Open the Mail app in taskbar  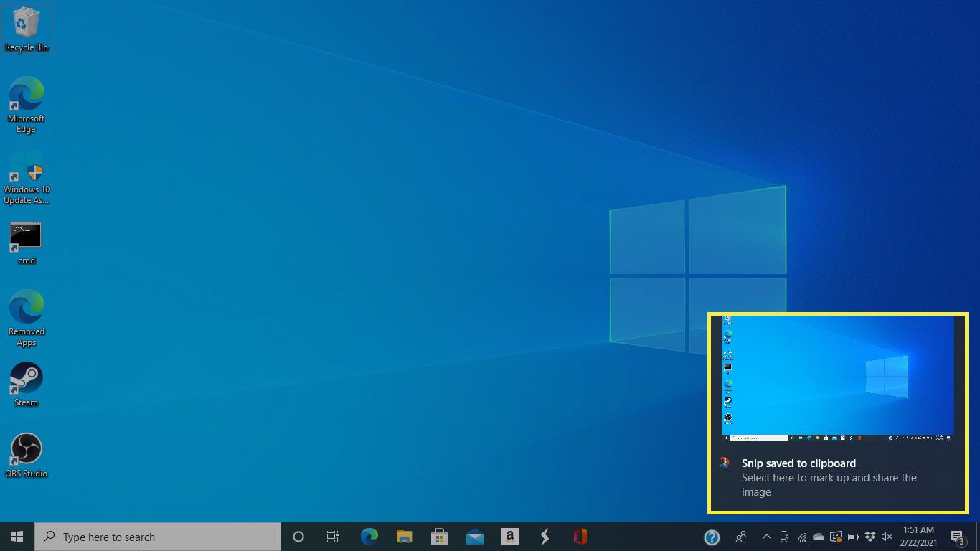pos(474,537)
